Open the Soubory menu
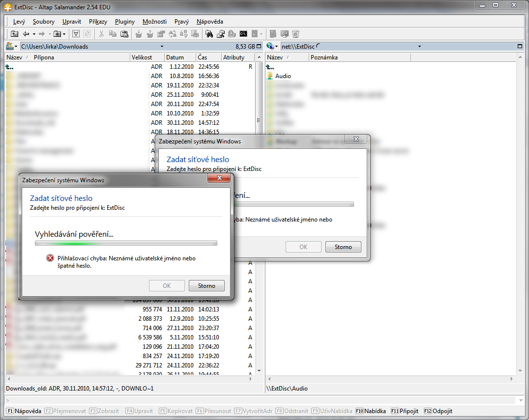 [x=44, y=22]
